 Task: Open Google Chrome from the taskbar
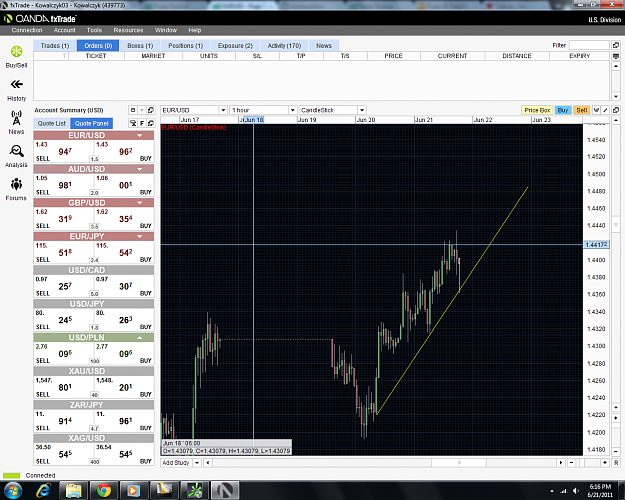pyautogui.click(x=104, y=490)
